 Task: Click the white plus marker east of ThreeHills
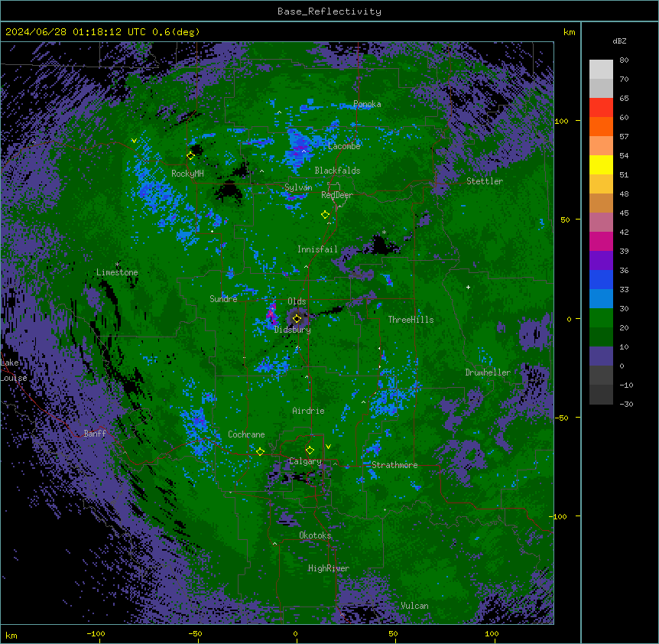pyautogui.click(x=468, y=287)
